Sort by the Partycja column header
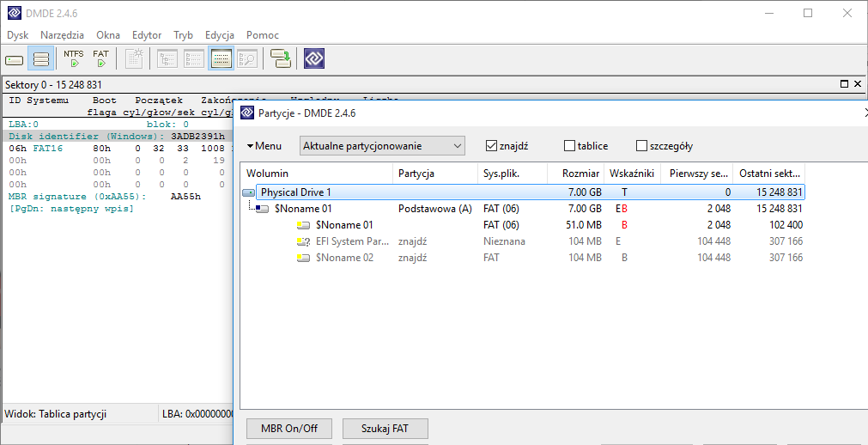 point(435,174)
